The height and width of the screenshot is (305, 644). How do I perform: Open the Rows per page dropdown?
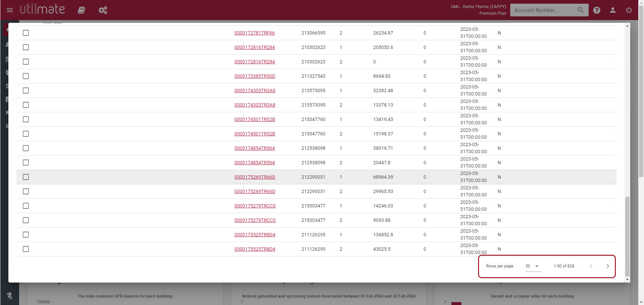[533, 266]
